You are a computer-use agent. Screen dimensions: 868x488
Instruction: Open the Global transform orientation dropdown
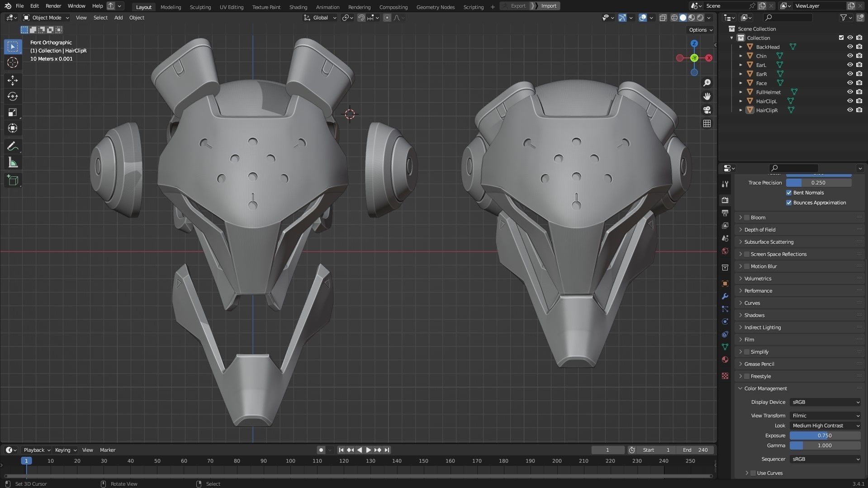pyautogui.click(x=320, y=18)
